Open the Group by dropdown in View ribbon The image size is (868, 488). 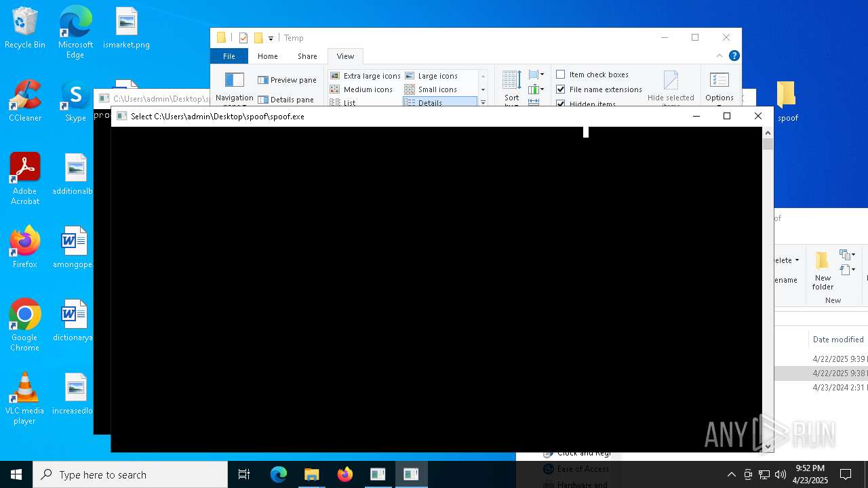tap(536, 75)
